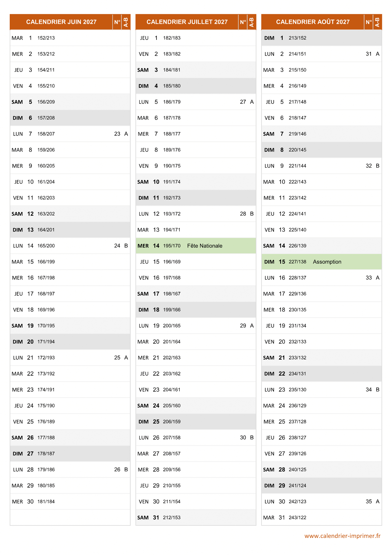Click day count 243/122 on August 31

[x=297, y=518]
